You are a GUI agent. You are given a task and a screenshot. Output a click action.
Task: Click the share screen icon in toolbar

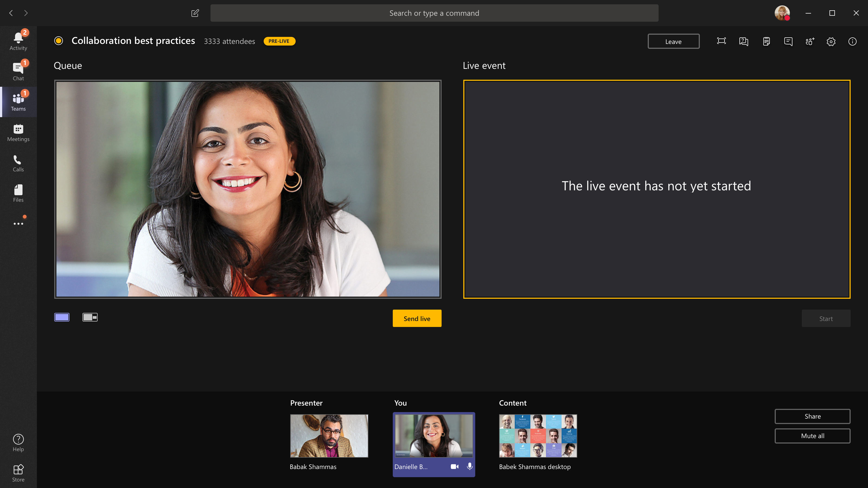pos(721,41)
